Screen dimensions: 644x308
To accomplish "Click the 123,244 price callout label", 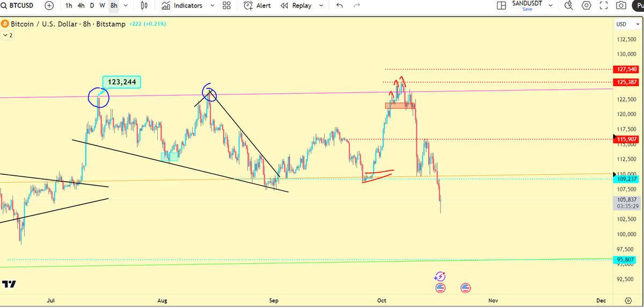I will (x=122, y=82).
